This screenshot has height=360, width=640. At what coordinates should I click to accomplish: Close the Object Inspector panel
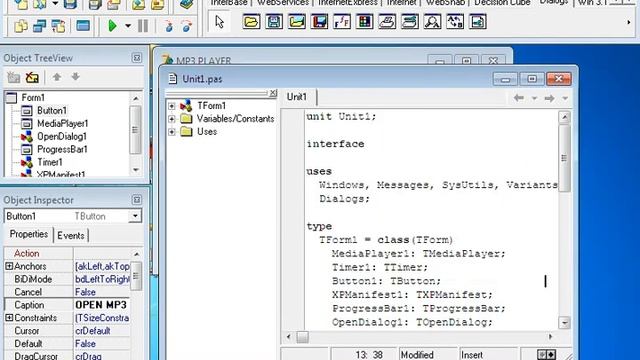pos(137,200)
